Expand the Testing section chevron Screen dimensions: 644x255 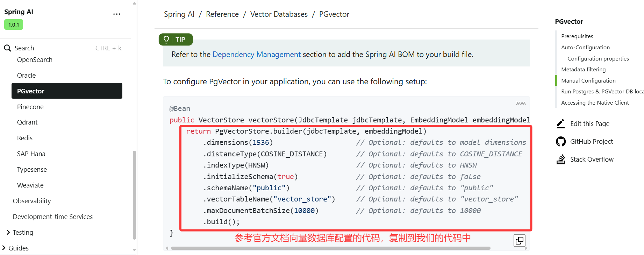coord(8,232)
